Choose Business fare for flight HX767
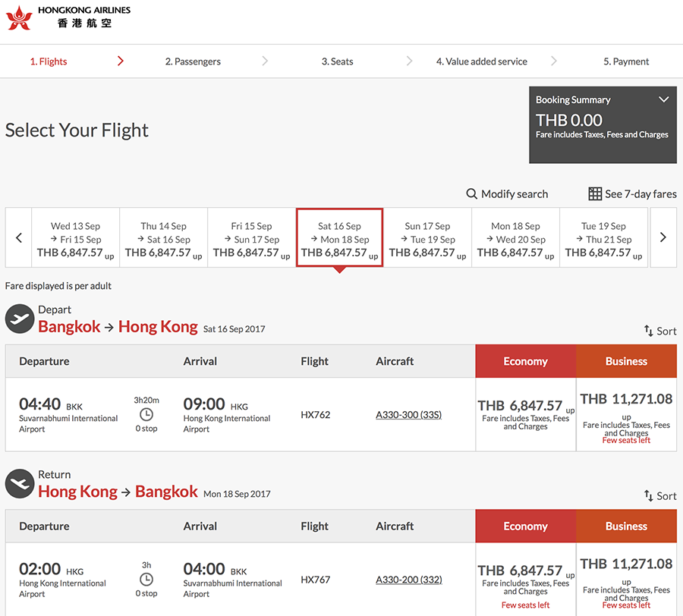This screenshot has height=616, width=683. (x=626, y=580)
